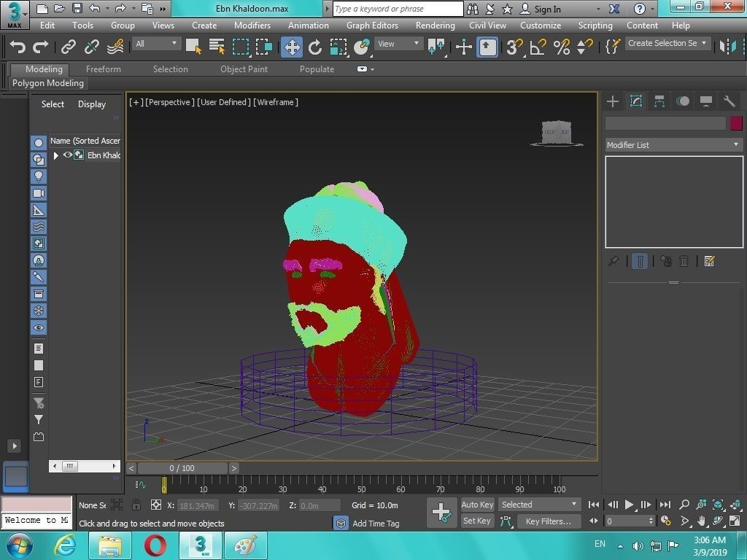The width and height of the screenshot is (747, 560).
Task: Click the Select Object tool
Action: tap(193, 47)
